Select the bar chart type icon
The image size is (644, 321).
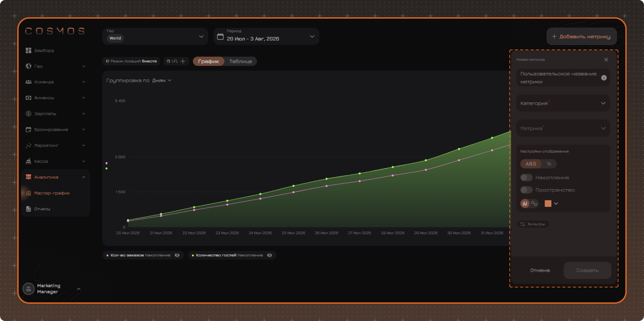525,204
